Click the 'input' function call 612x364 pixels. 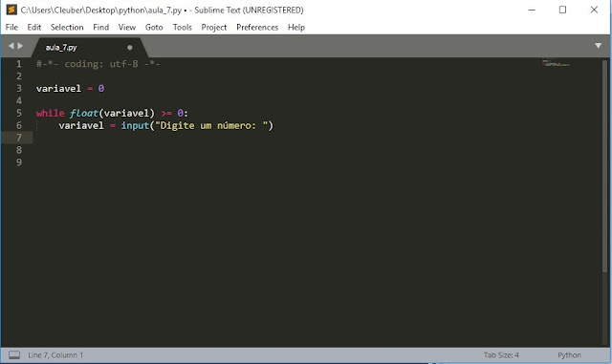135,125
